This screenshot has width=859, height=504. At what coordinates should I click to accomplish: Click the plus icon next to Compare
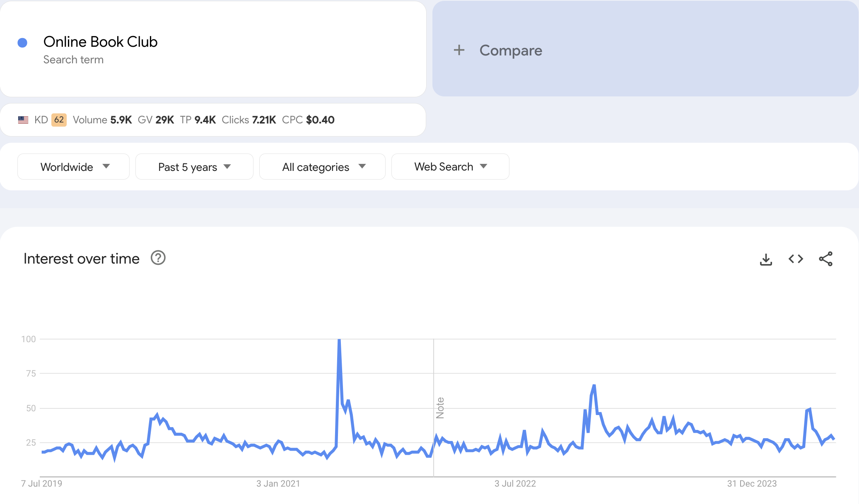tap(459, 50)
